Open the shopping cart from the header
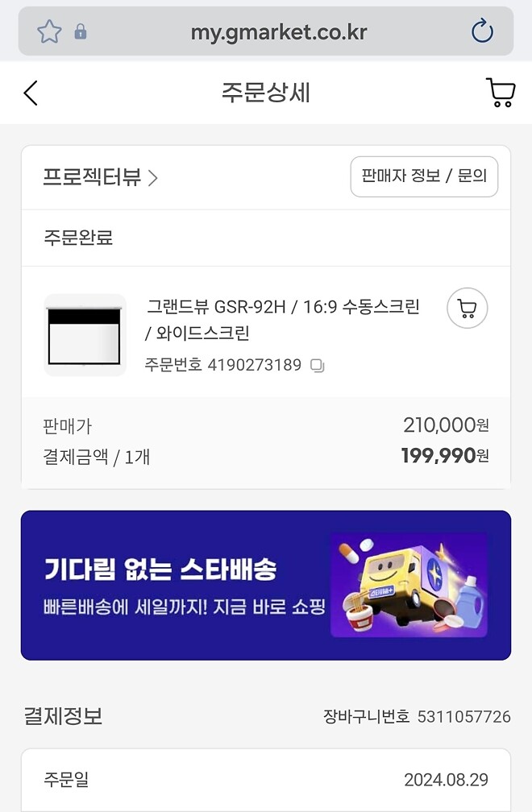The width and height of the screenshot is (532, 812). pyautogui.click(x=500, y=92)
